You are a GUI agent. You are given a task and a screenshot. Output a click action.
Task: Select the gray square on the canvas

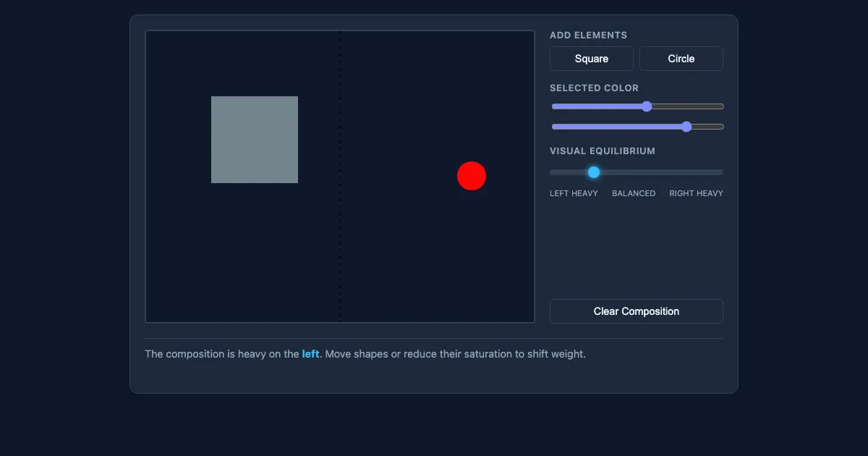[x=255, y=140]
